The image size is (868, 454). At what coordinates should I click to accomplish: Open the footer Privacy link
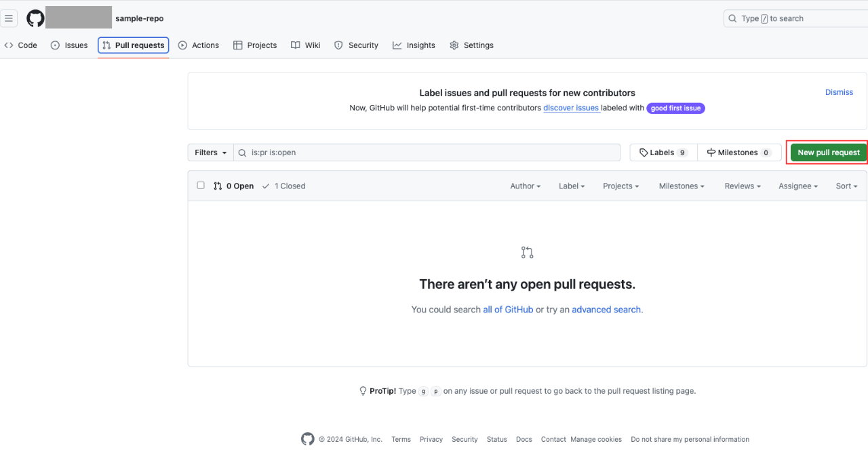[431, 439]
